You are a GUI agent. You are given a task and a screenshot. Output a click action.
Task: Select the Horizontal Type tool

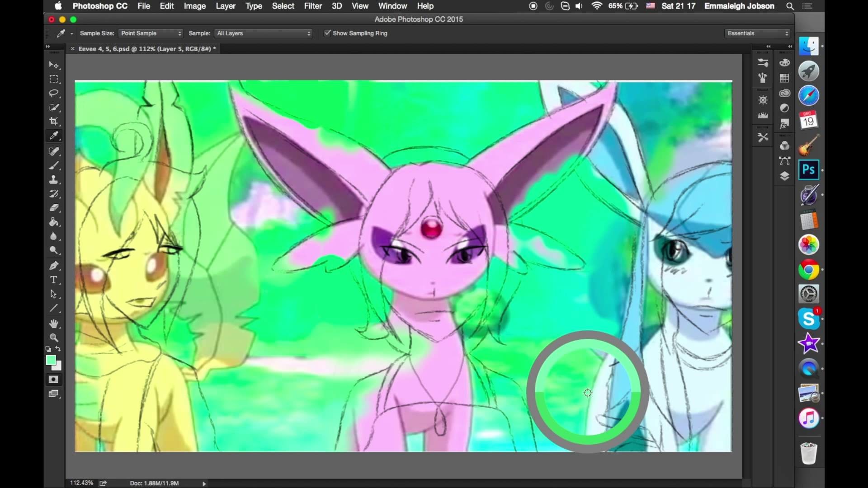click(54, 280)
